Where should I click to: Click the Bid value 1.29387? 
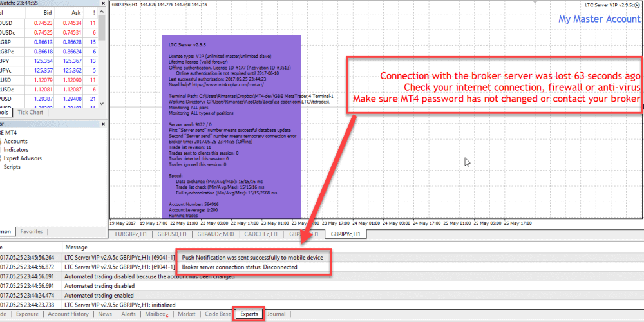[x=44, y=99]
